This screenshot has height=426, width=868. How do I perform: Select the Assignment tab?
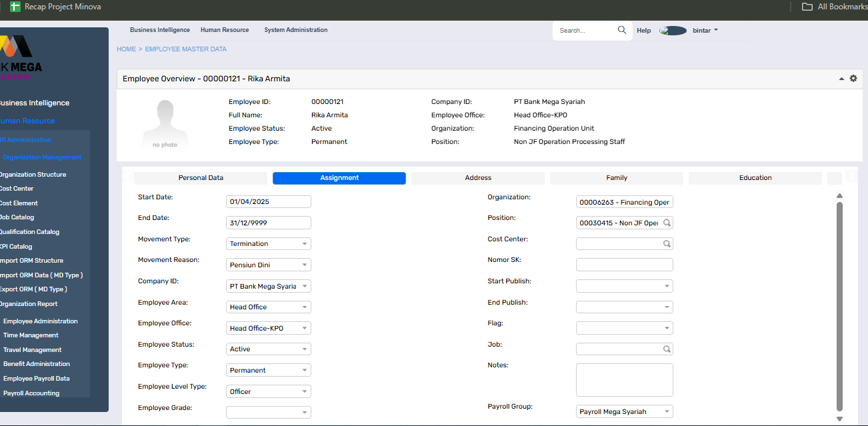click(x=339, y=178)
